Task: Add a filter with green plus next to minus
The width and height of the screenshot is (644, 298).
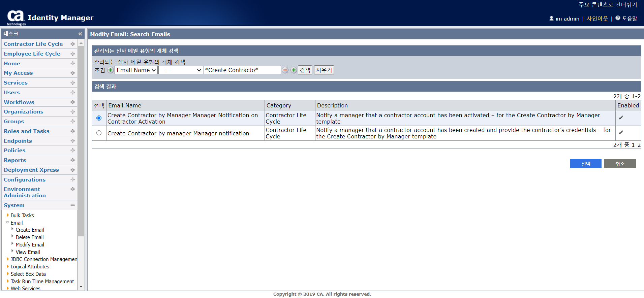Action: [x=294, y=70]
